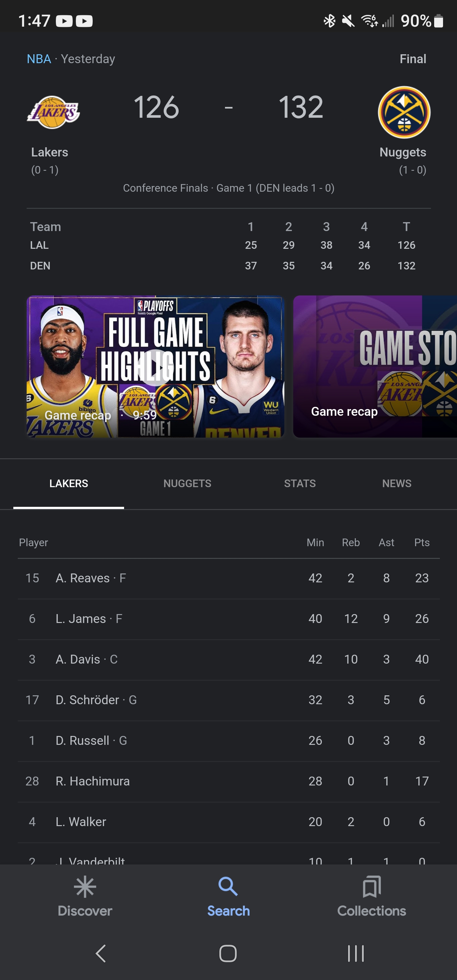
Task: Tap the Lakers team logo
Action: [x=53, y=112]
